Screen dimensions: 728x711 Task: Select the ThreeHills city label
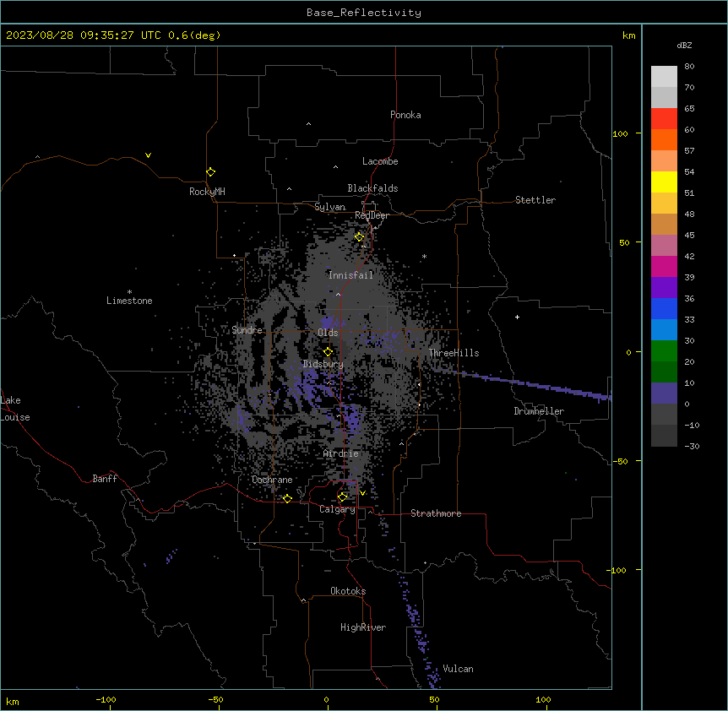pos(454,353)
